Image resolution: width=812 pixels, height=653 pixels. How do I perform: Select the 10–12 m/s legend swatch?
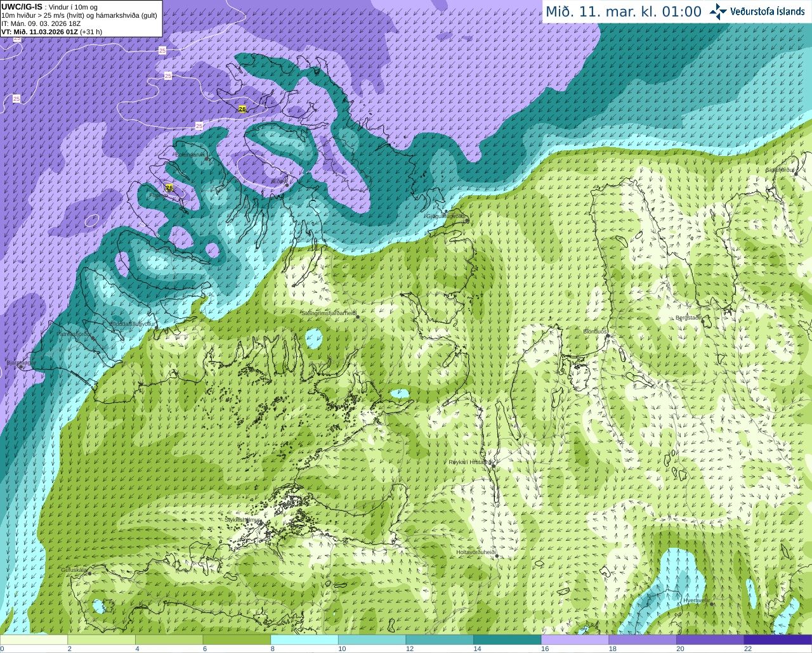pos(372,640)
